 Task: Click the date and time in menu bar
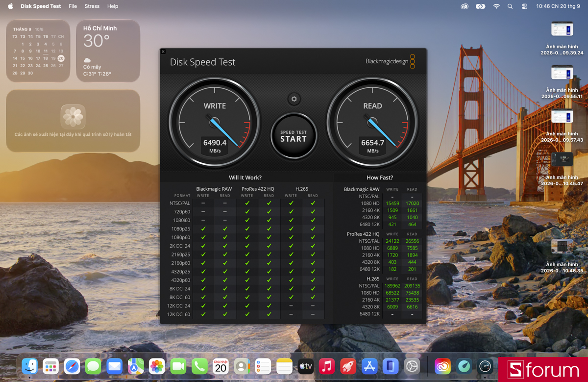click(x=558, y=6)
